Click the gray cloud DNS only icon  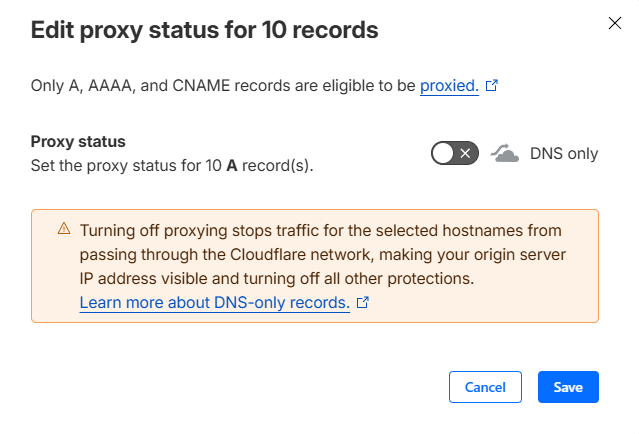coord(506,153)
